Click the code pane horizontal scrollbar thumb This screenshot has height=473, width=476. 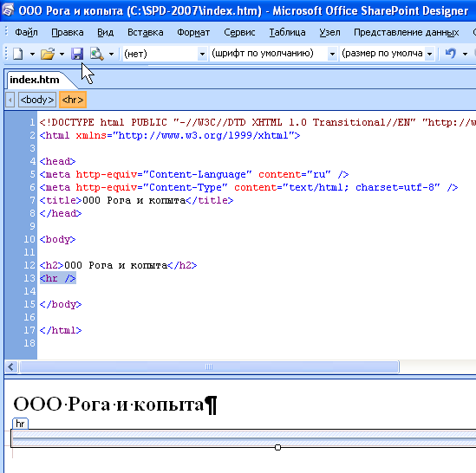[x=209, y=366]
